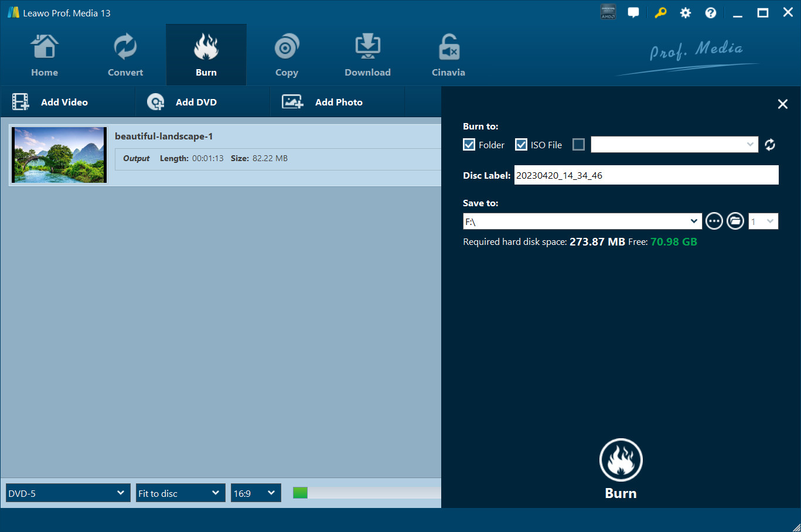This screenshot has width=801, height=532.
Task: Open the Save to target folder
Action: 735,221
